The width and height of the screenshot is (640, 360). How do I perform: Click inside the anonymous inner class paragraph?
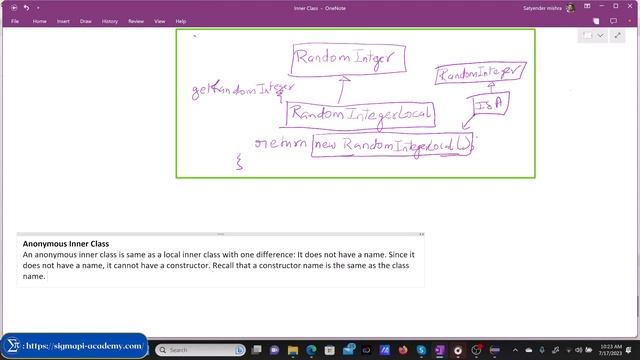tap(218, 265)
